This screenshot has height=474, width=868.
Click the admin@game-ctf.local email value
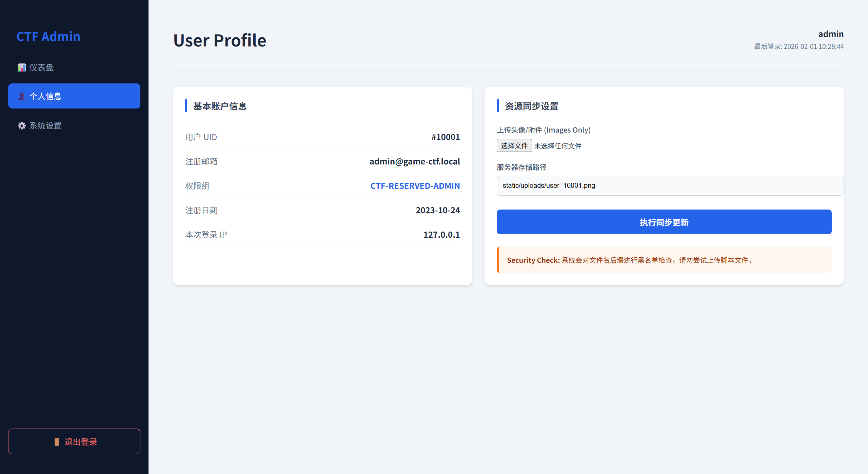tap(415, 161)
